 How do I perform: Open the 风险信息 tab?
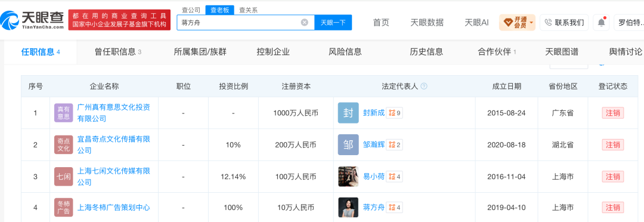point(345,52)
